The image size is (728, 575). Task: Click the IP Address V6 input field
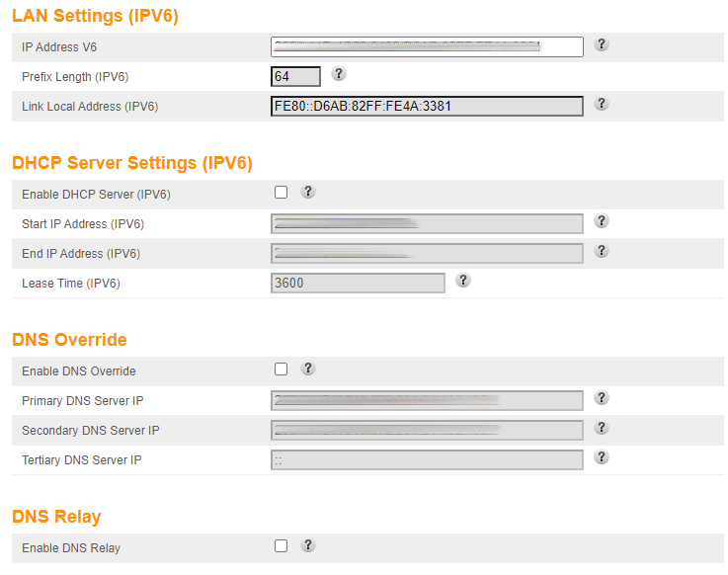coord(427,46)
